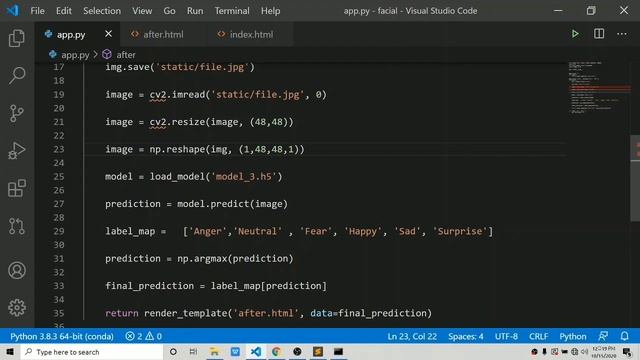The width and height of the screenshot is (640, 360).
Task: Click cv2.resize on line 21
Action: click(x=177, y=122)
